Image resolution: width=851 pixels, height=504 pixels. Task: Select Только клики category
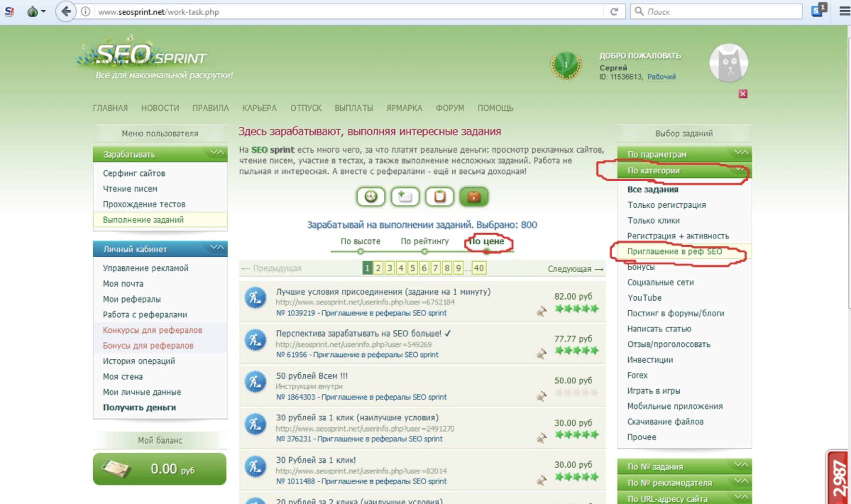(653, 220)
